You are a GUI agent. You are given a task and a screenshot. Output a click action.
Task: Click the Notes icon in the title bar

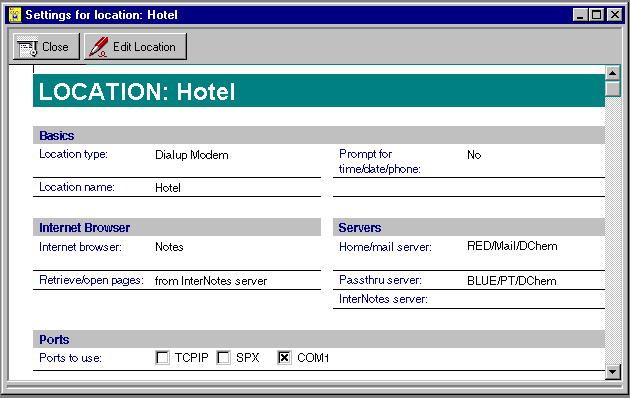(15, 15)
